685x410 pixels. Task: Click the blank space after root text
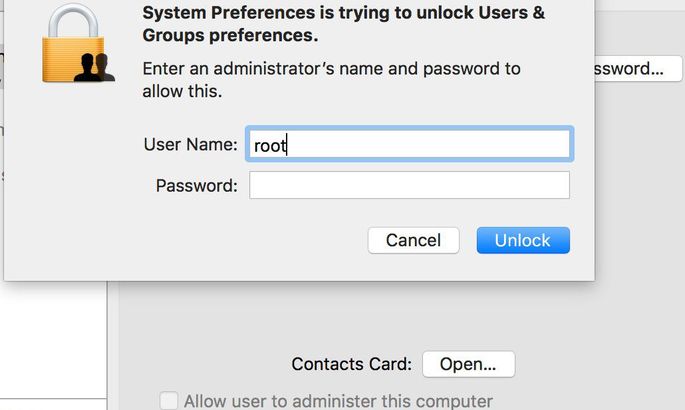pos(428,145)
